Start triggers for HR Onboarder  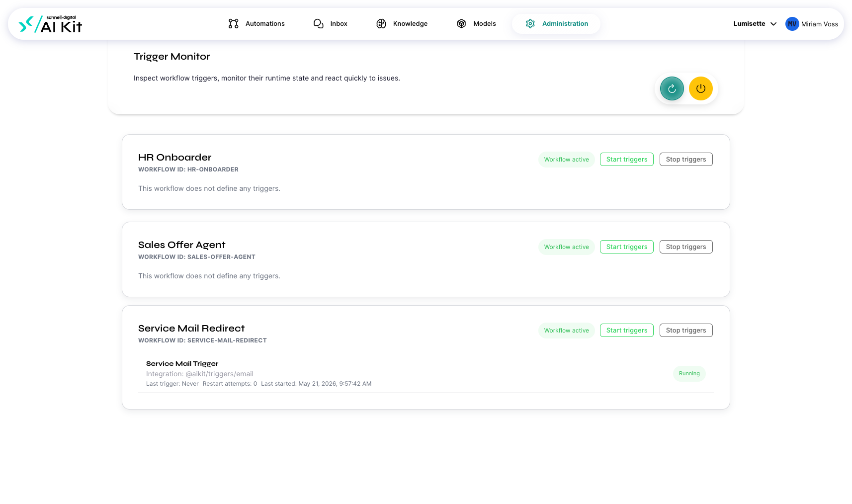[627, 160]
